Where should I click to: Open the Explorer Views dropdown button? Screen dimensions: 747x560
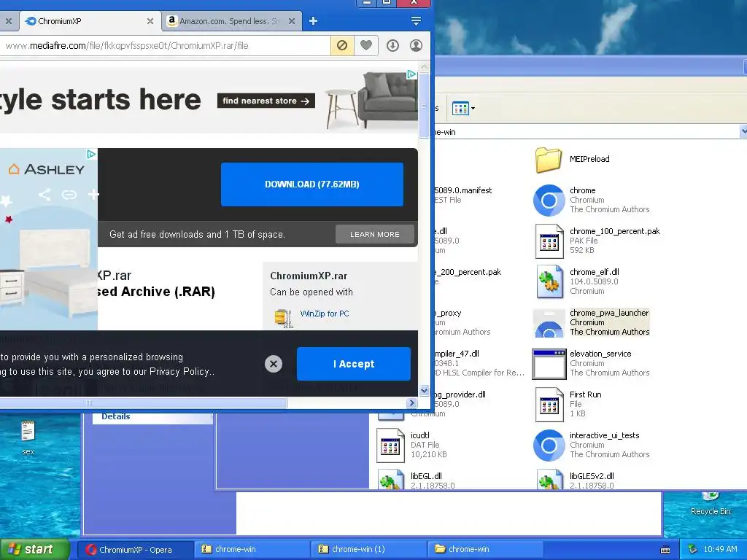(463, 108)
